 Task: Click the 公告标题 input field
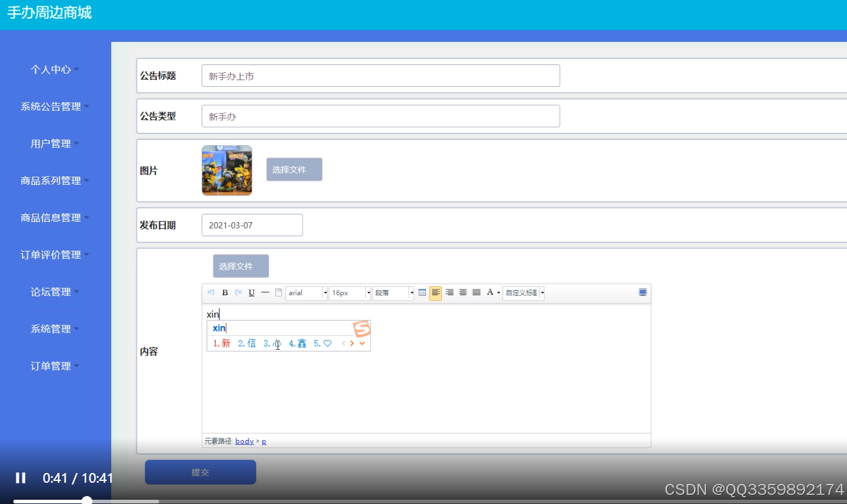(x=381, y=75)
